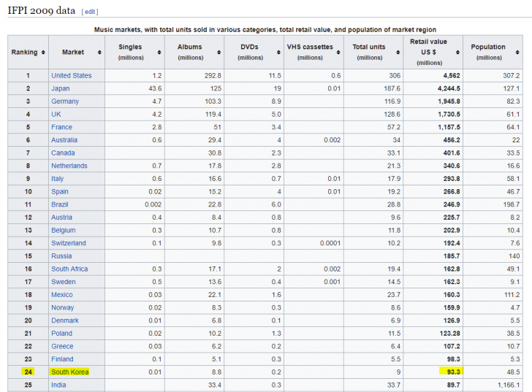Sort by DVDs column sort arrows
The image size is (532, 392).
(278, 53)
